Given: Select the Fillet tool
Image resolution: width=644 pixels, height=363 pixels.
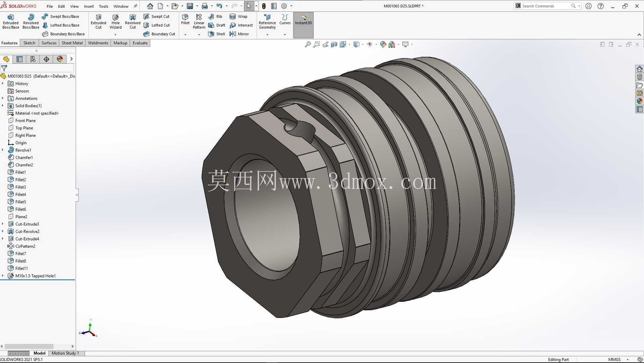Looking at the screenshot, I should [185, 19].
